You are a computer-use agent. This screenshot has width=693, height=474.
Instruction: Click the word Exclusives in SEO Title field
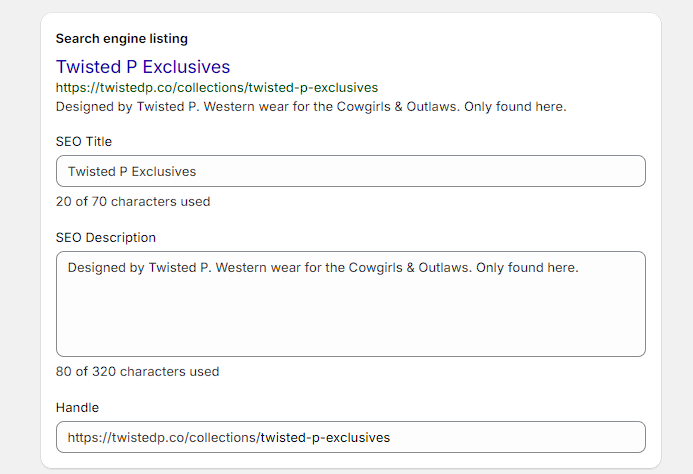pos(162,172)
